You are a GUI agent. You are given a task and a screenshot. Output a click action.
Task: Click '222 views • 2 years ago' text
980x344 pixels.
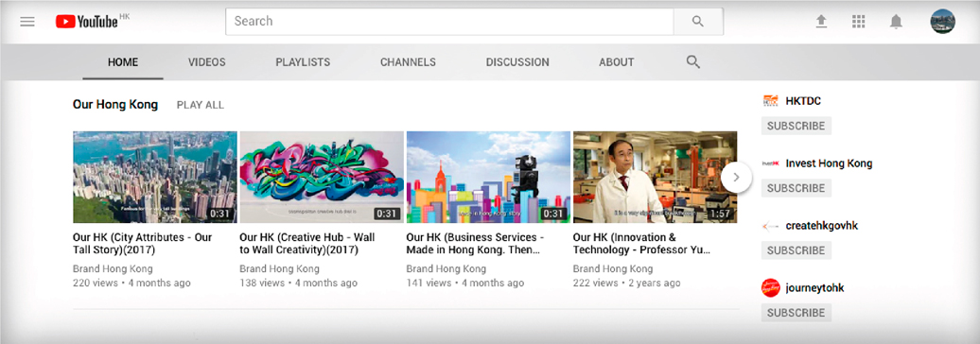627,283
